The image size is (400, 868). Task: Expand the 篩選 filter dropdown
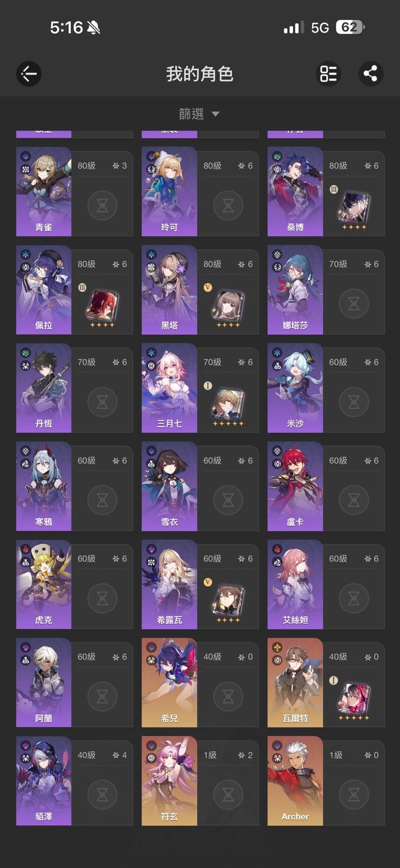(x=199, y=114)
